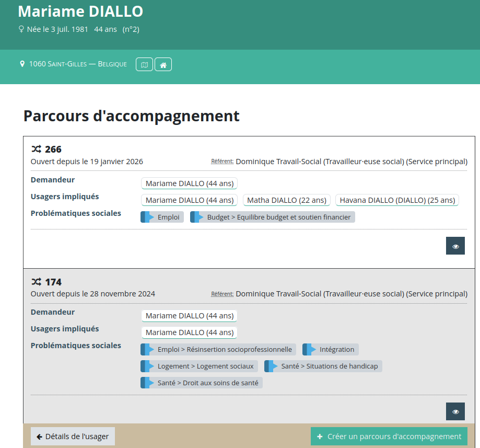Click the shuffle icon beside course 174
Screen dimensions: 480x448
point(36,282)
